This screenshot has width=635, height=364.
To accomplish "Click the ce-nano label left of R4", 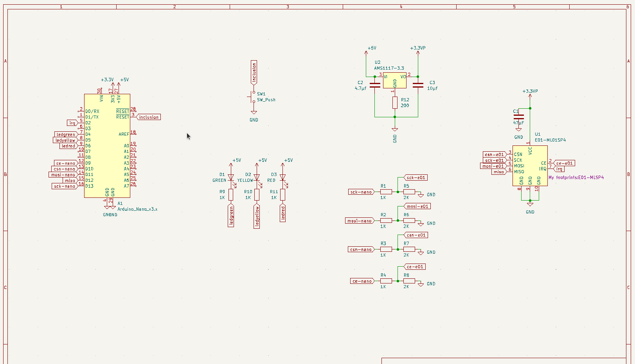I will pos(362,281).
